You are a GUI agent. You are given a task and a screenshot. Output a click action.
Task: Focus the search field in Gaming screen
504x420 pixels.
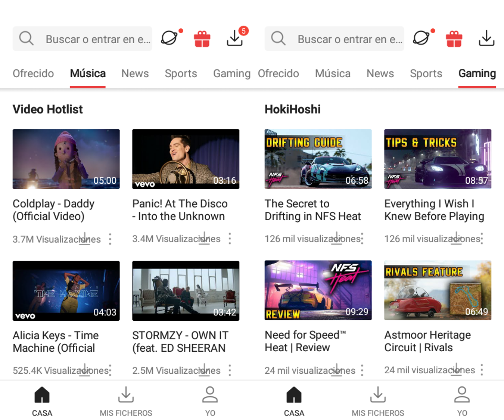(x=335, y=38)
